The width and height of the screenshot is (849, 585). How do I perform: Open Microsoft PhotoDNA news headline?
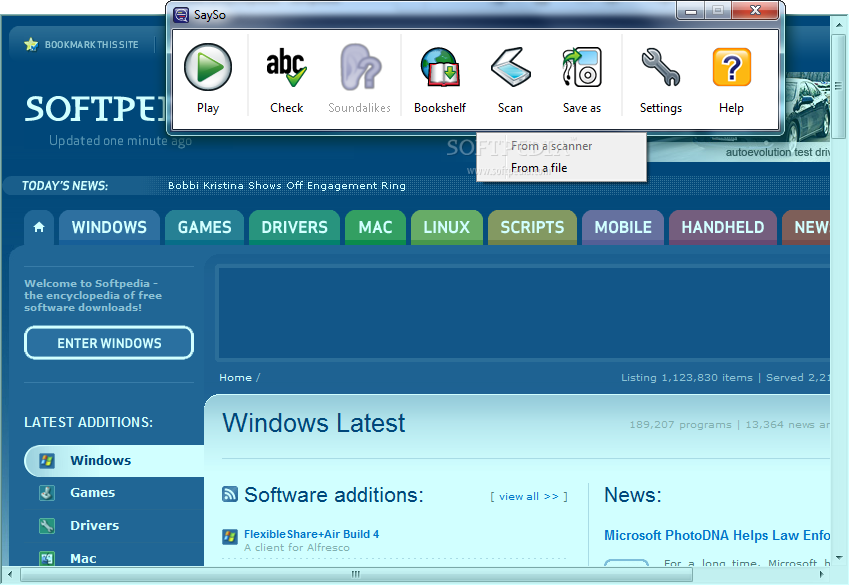coord(717,535)
